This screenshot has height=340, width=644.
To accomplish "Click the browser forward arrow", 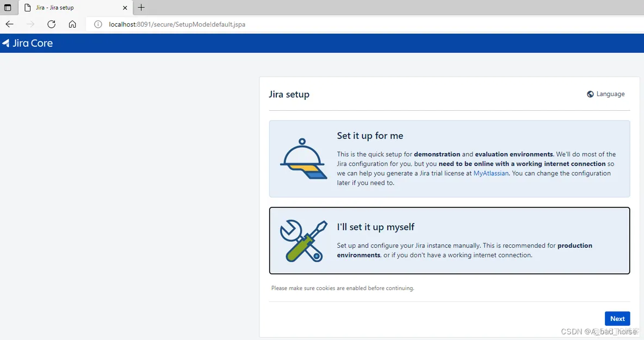I will click(x=30, y=24).
